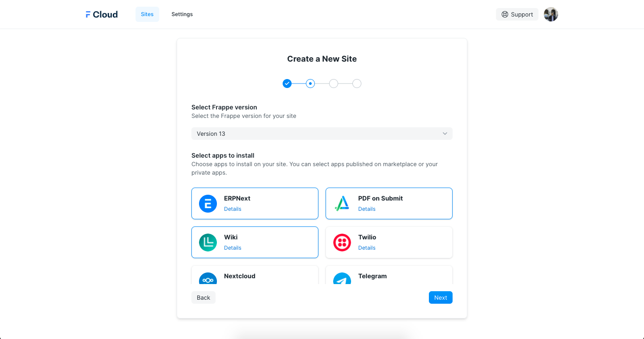
Task: Open the user profile avatar menu
Action: click(551, 14)
